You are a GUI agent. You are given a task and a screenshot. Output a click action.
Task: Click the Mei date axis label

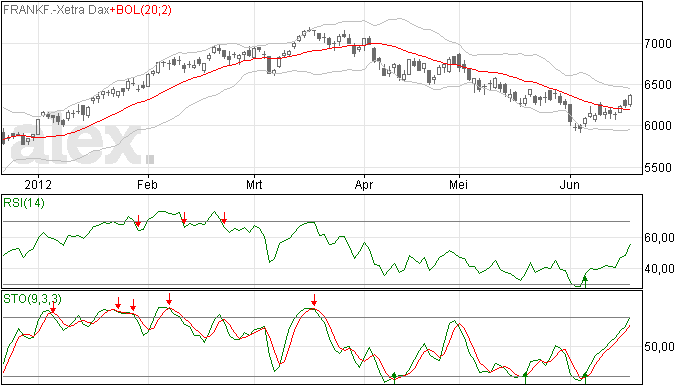tap(459, 184)
